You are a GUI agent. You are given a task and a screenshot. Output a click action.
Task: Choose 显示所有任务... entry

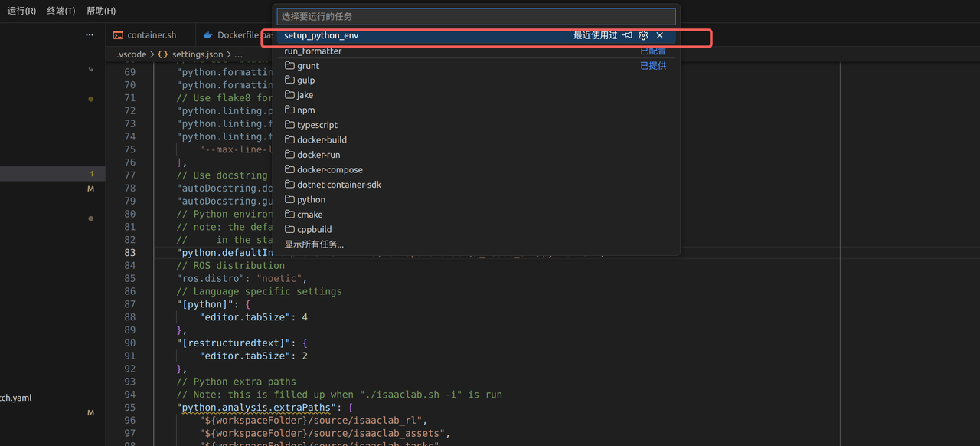(x=476, y=244)
